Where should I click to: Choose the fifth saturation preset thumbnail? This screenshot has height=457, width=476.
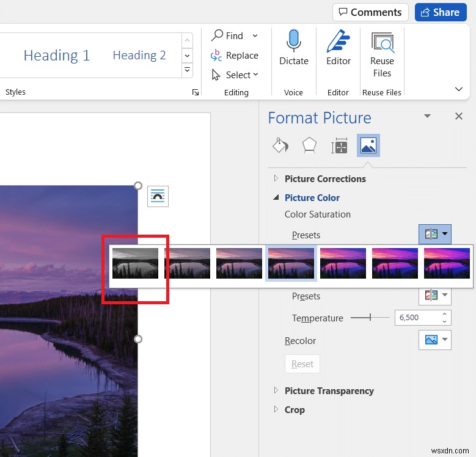343,263
